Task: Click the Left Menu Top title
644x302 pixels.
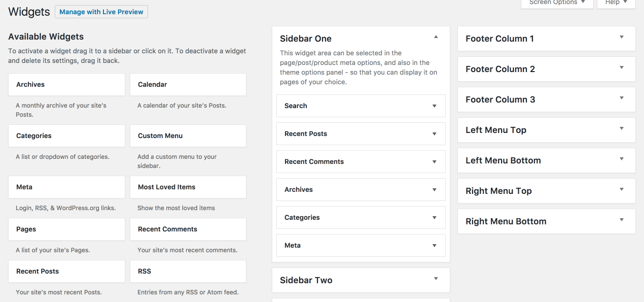Action: point(496,130)
